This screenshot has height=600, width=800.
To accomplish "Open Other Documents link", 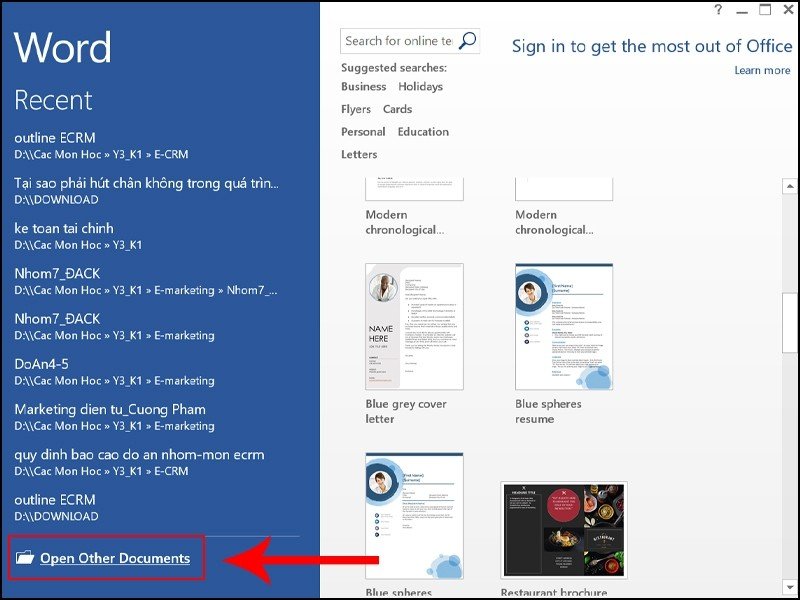I will pos(114,558).
